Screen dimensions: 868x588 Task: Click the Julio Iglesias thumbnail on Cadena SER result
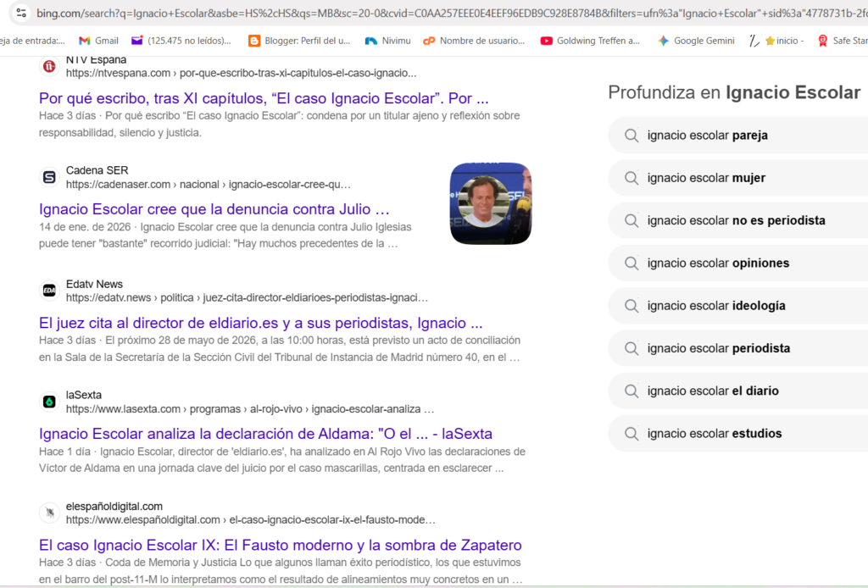(x=491, y=203)
